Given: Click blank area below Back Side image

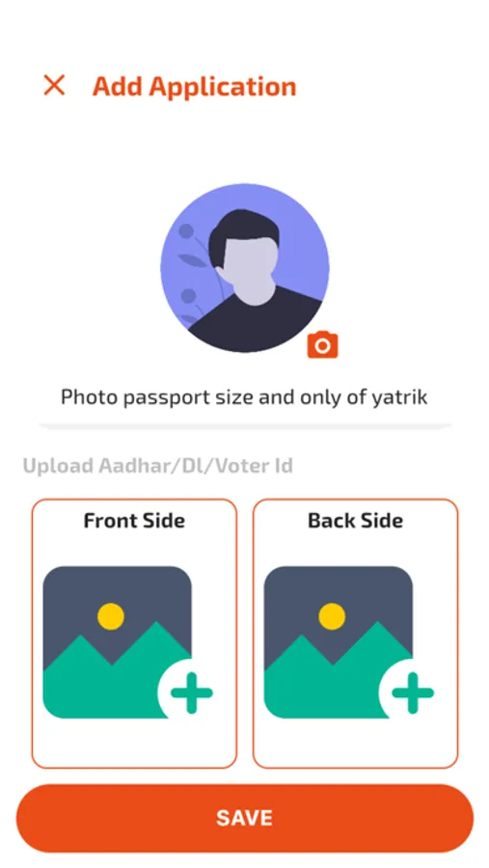Looking at the screenshot, I should [356, 743].
